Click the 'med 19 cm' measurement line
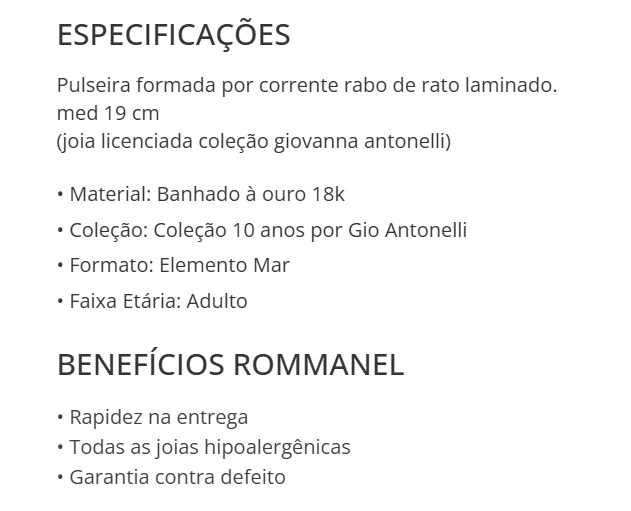Viewport: 631px width, 511px height. click(108, 113)
